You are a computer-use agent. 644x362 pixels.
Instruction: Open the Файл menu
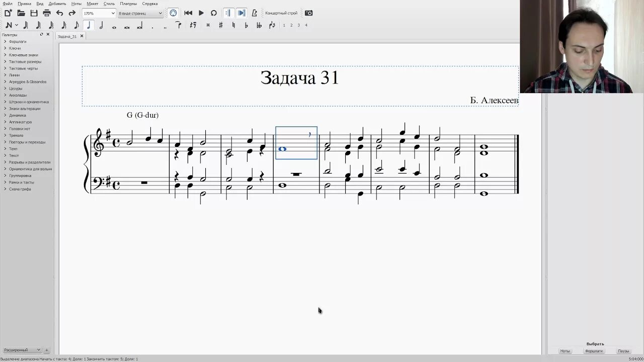click(x=7, y=4)
